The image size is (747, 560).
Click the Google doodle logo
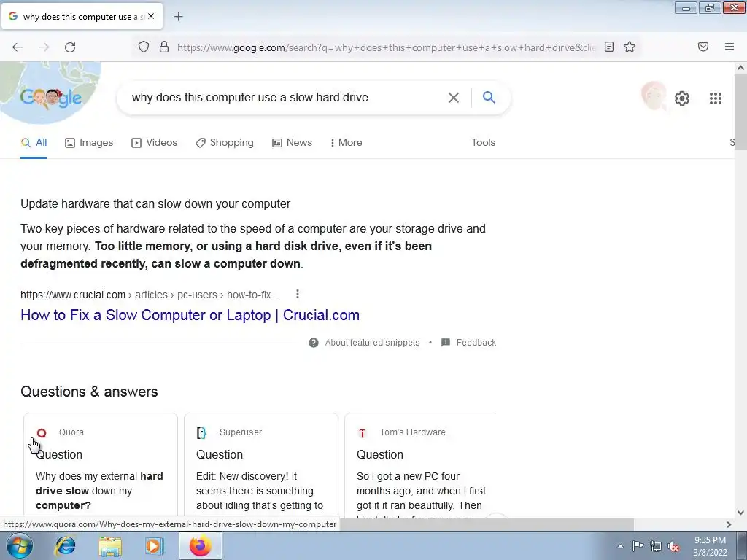50,98
